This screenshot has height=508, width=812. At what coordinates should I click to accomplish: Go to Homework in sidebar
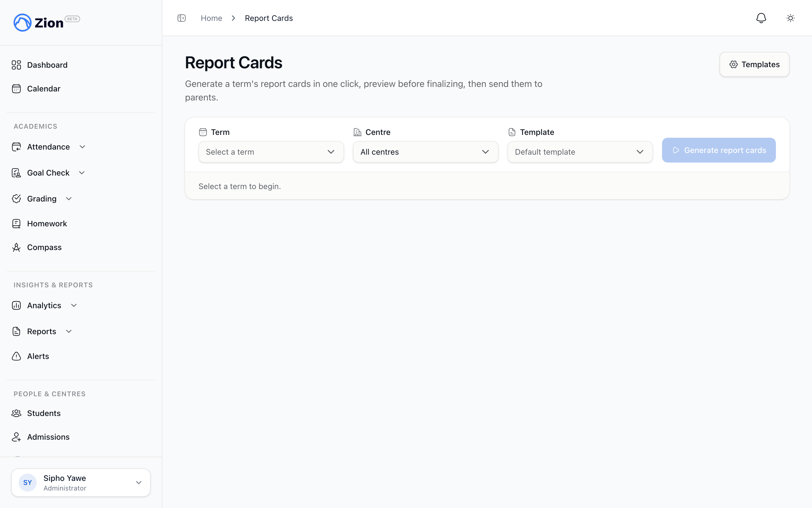tap(47, 224)
